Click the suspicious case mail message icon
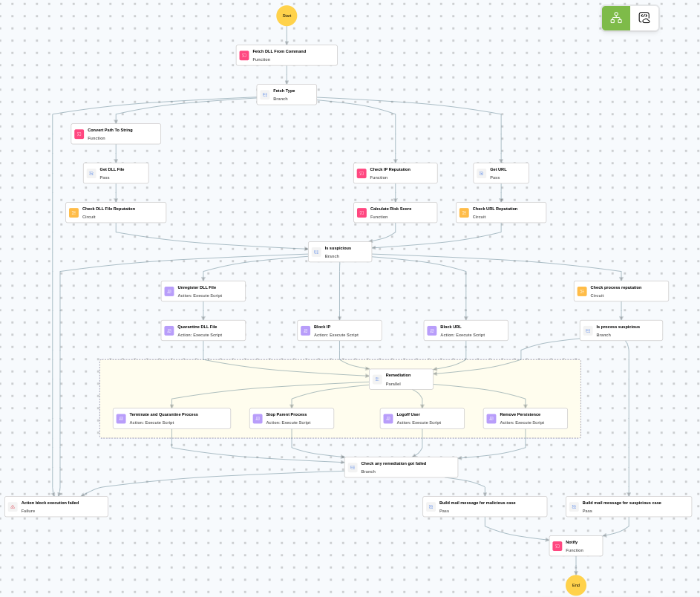The width and height of the screenshot is (700, 597). 574,507
